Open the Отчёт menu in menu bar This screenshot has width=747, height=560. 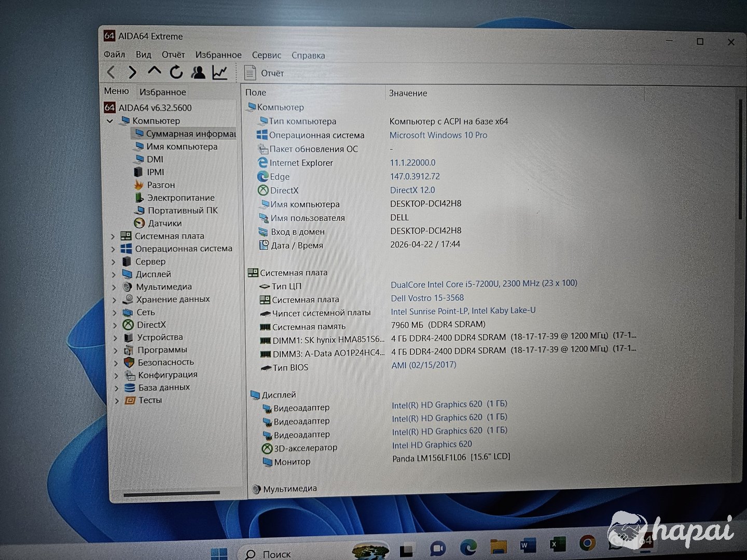[173, 54]
